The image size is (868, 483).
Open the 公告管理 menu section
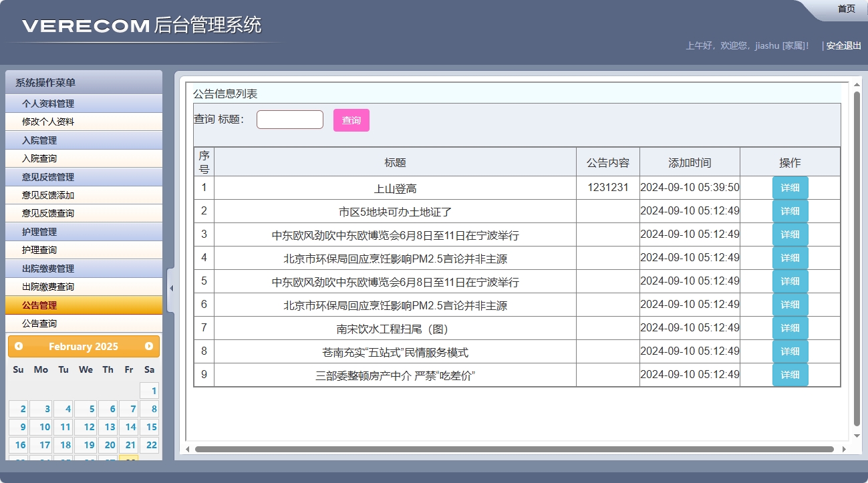pos(84,305)
